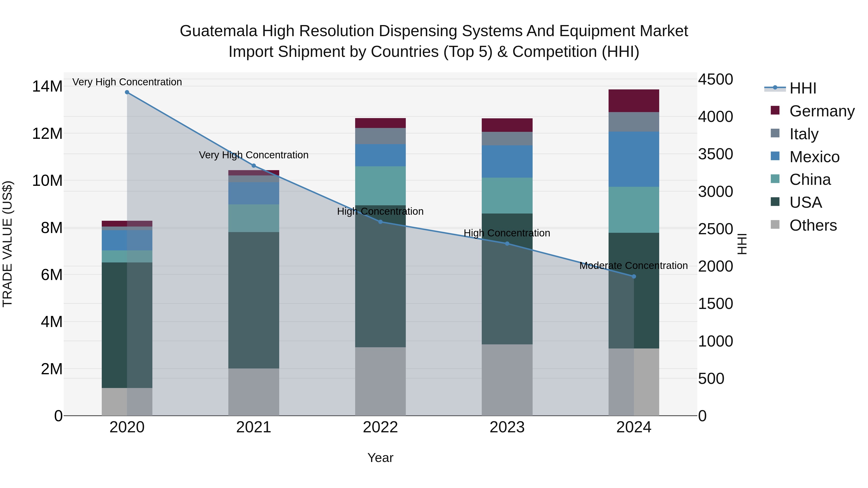Click the HHI line marker for 2021

coord(254,166)
